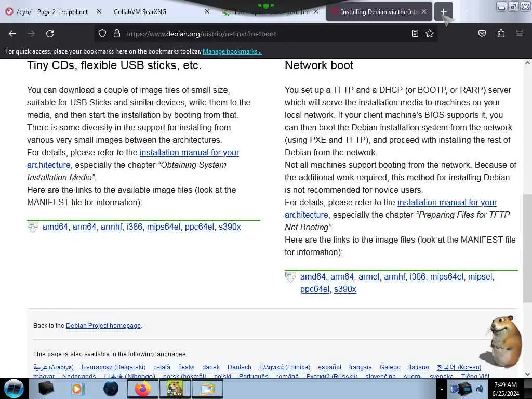Open the Firefox hamburger menu

[519, 33]
